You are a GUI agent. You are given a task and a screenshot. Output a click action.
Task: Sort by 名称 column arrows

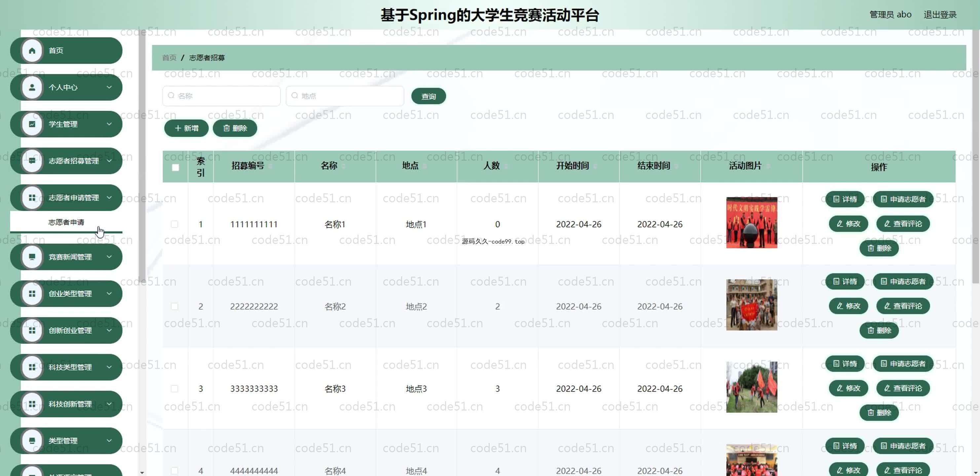[344, 166]
